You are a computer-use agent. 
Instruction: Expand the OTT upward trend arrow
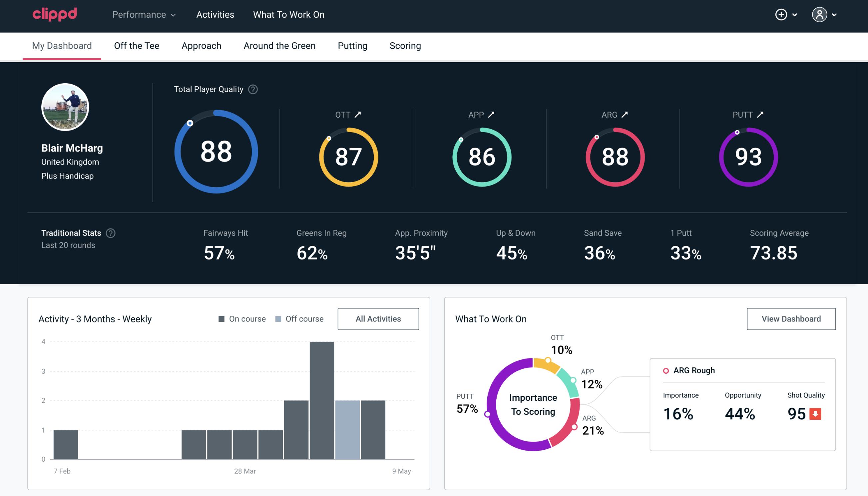point(358,113)
